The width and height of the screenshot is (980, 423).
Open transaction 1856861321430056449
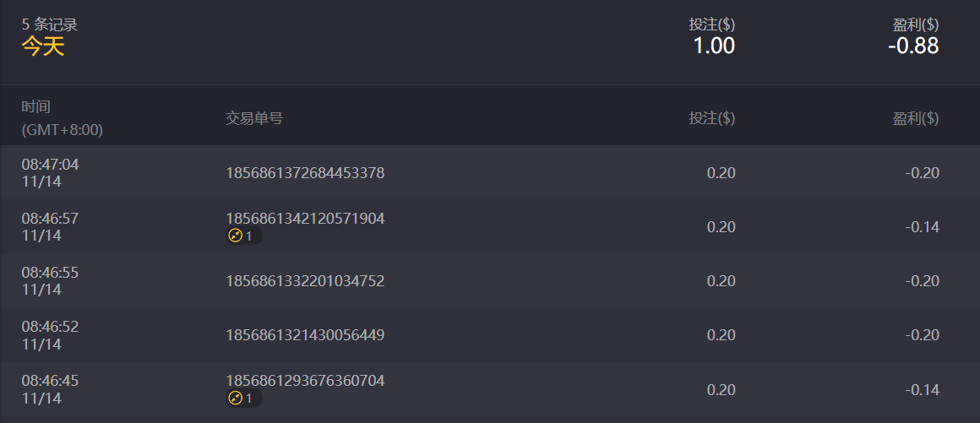(305, 335)
